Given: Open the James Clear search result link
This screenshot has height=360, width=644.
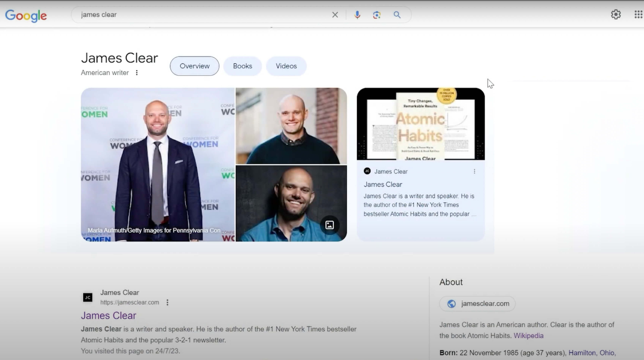Looking at the screenshot, I should pos(108,315).
